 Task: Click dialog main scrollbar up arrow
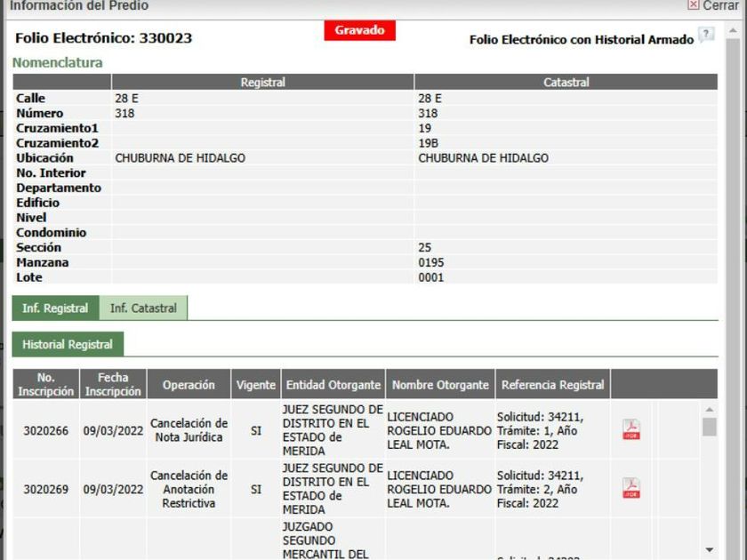coord(733,31)
